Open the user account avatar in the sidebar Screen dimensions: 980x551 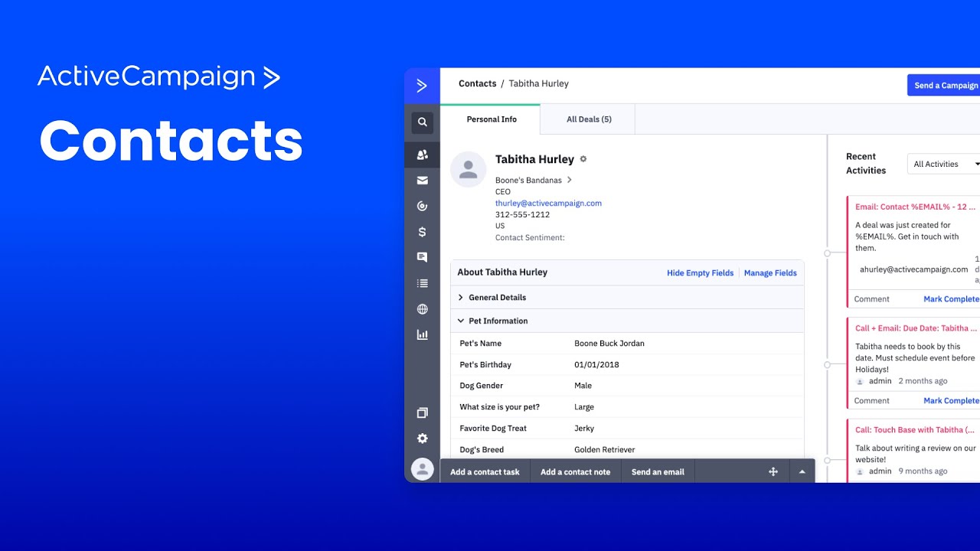422,469
